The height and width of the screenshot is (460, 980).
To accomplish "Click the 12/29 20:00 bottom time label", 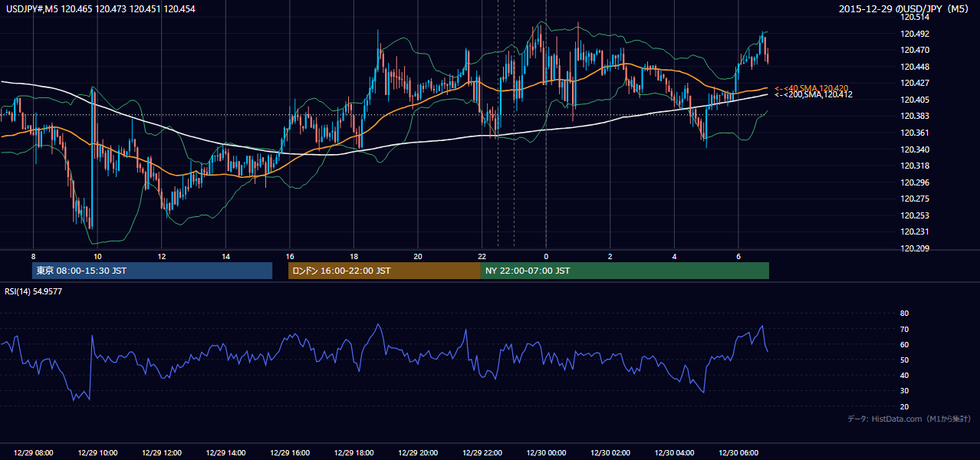I will tap(418, 453).
